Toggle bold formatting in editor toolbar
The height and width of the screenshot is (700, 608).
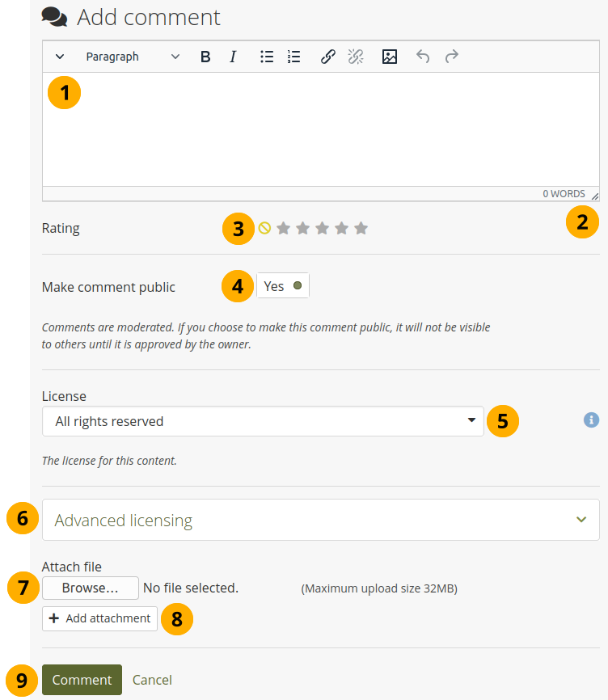205,57
